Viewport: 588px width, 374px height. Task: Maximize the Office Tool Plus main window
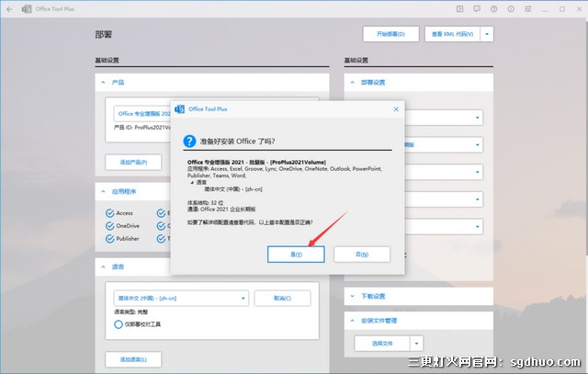pyautogui.click(x=562, y=9)
